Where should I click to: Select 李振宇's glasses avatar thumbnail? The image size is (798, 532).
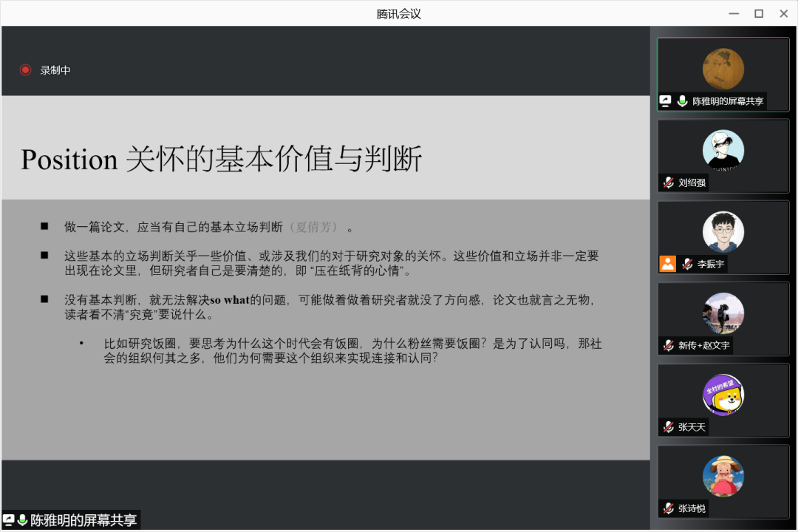point(723,232)
